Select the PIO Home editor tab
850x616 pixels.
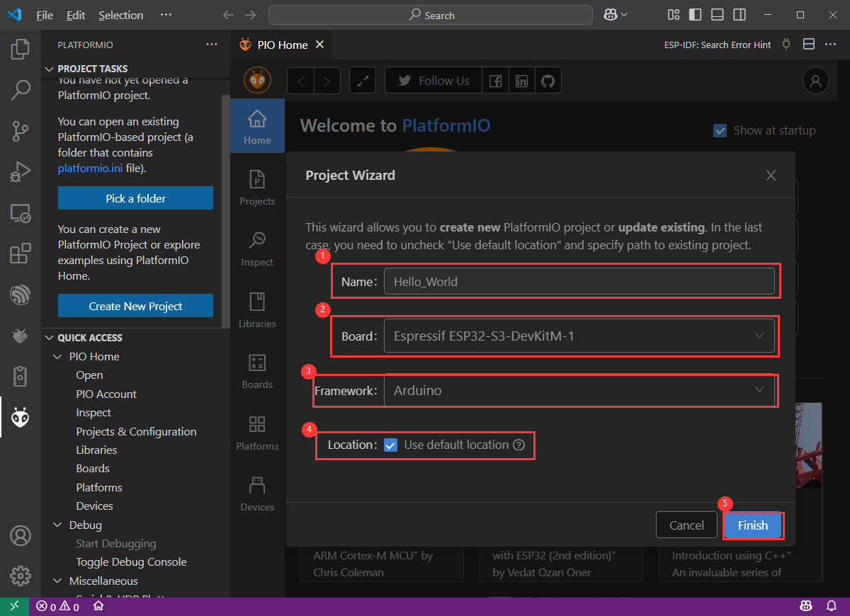[282, 45]
